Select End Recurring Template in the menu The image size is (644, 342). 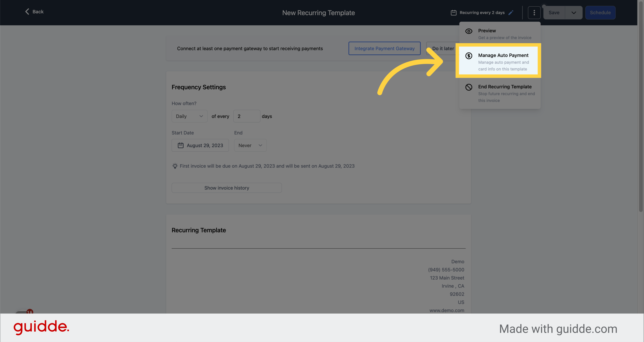click(x=500, y=93)
